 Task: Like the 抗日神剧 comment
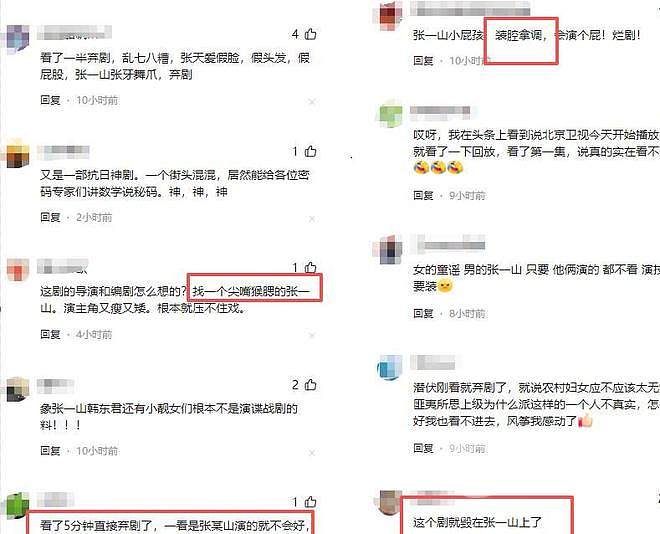[x=311, y=151]
